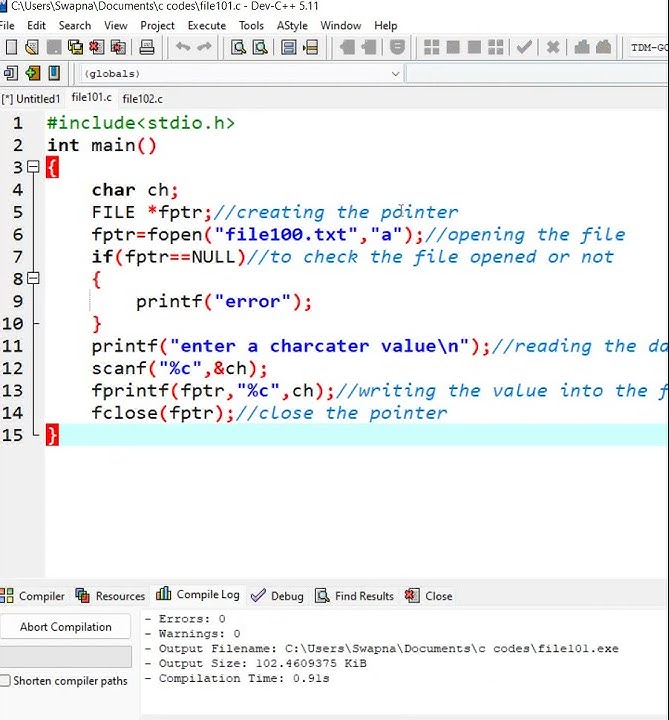Screen dimensions: 669x720
Task: Click the Stop Execution X icon
Action: tap(553, 47)
